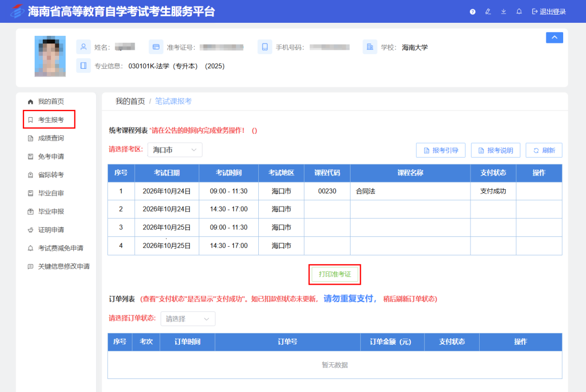Click the bookmark icon beside 考生报考
This screenshot has height=392, width=586.
coord(30,120)
